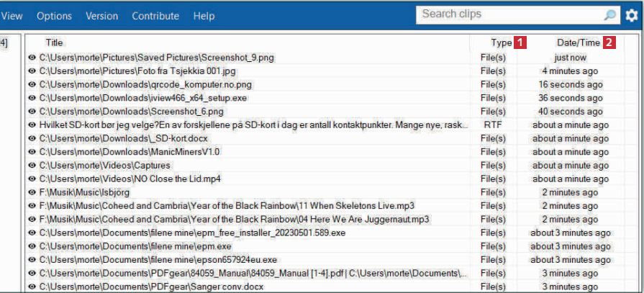Sort clips by Type column header
Viewport: 644px width, 293px height.
[x=501, y=42]
